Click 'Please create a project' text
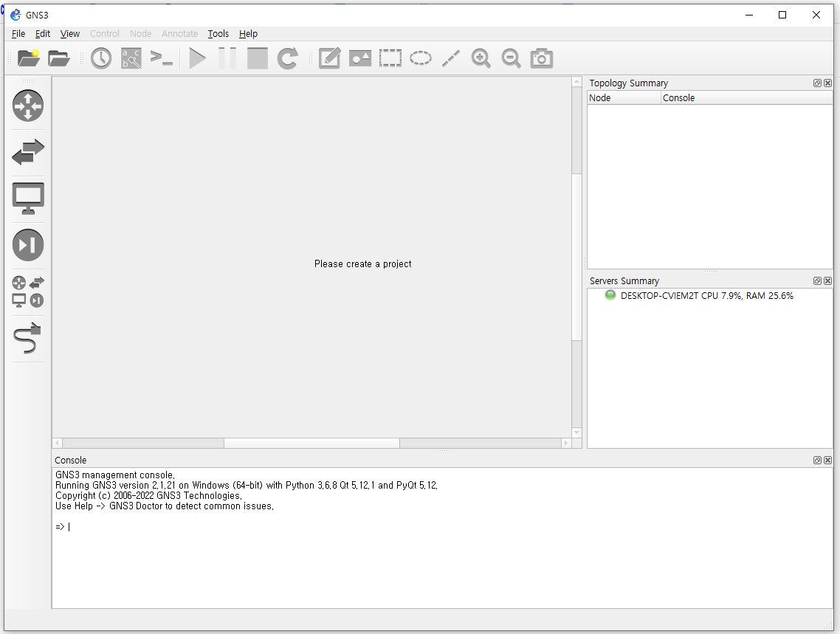This screenshot has width=840, height=634. 362,263
